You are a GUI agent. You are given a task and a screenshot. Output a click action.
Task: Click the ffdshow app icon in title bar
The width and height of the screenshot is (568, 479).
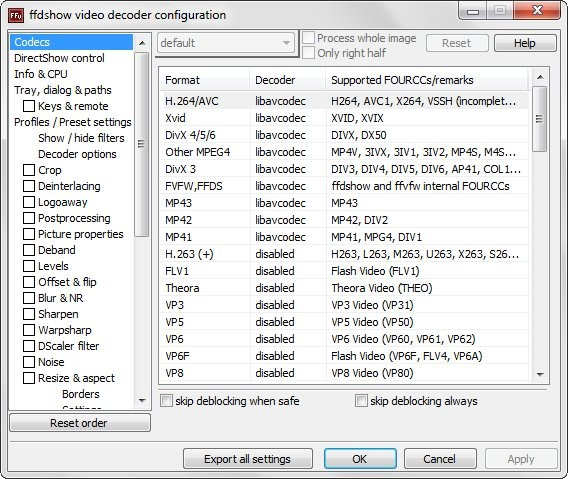pos(16,15)
